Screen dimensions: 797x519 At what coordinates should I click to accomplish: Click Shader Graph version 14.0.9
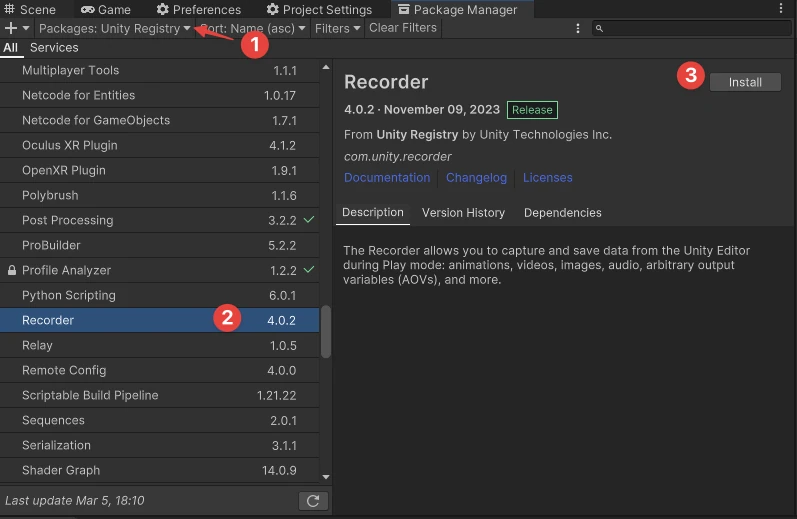[x=279, y=471]
